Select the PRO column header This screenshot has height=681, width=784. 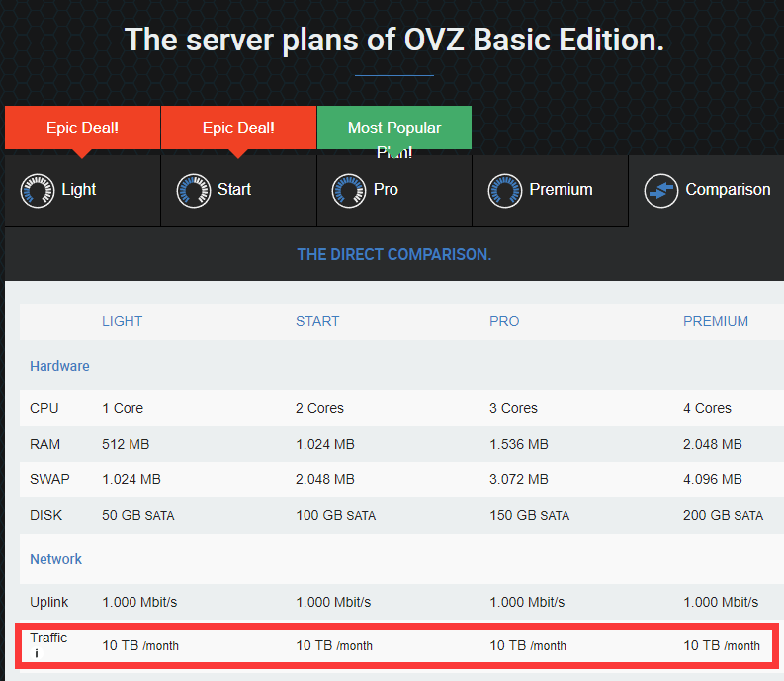coord(504,321)
